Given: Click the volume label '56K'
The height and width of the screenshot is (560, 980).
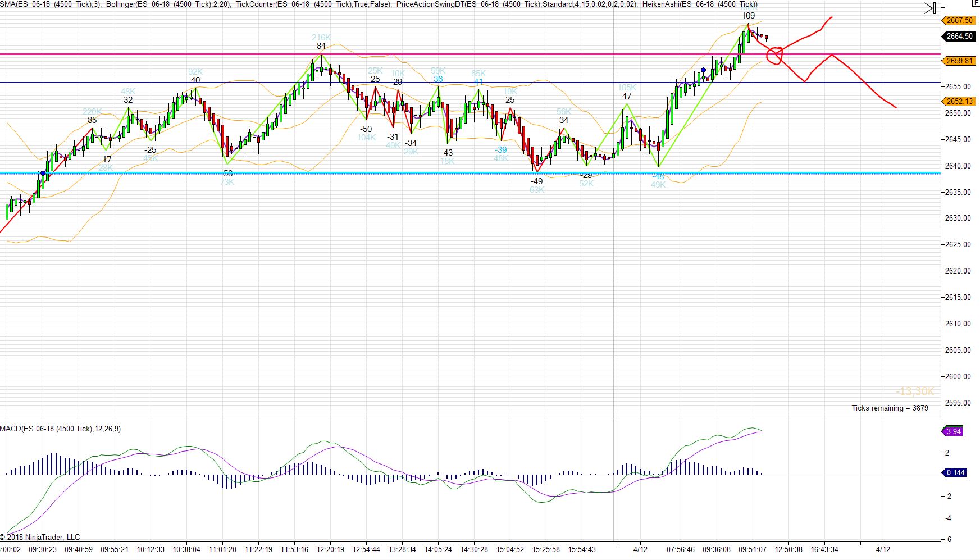Looking at the screenshot, I should tap(564, 112).
